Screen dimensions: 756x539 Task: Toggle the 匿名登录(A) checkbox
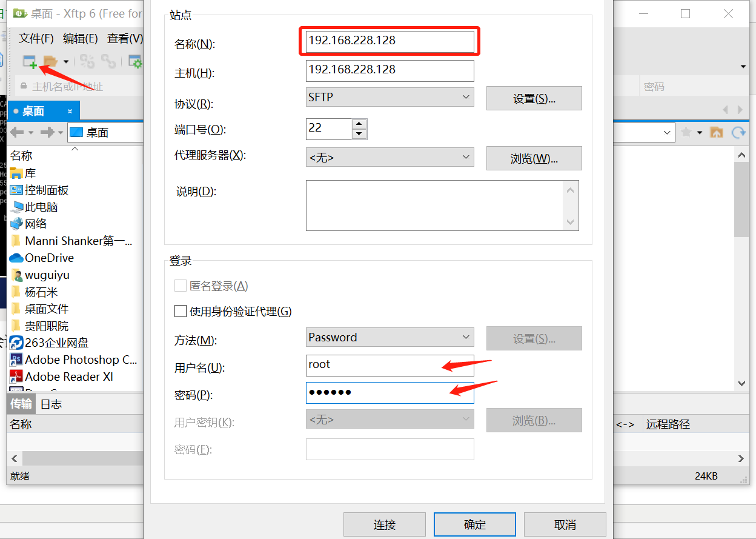(181, 286)
